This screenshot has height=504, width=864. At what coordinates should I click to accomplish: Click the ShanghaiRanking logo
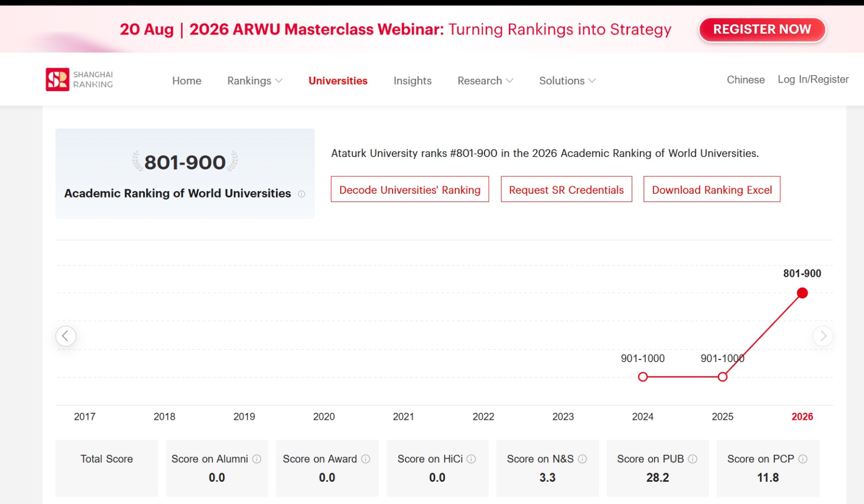coord(79,79)
